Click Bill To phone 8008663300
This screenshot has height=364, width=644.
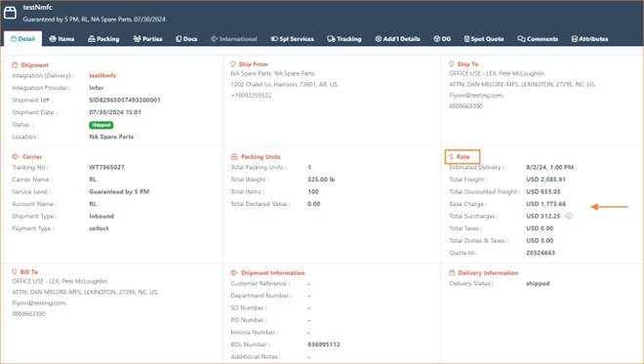click(28, 314)
